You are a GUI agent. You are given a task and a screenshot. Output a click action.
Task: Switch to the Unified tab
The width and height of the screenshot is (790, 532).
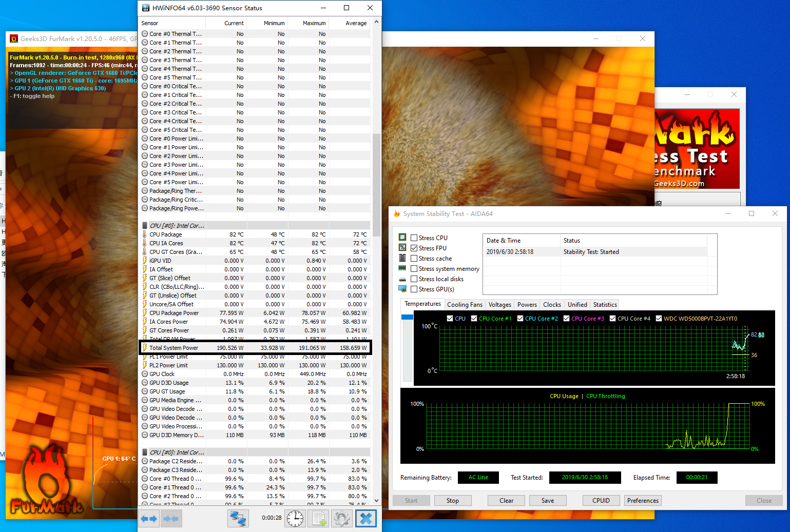coord(577,305)
